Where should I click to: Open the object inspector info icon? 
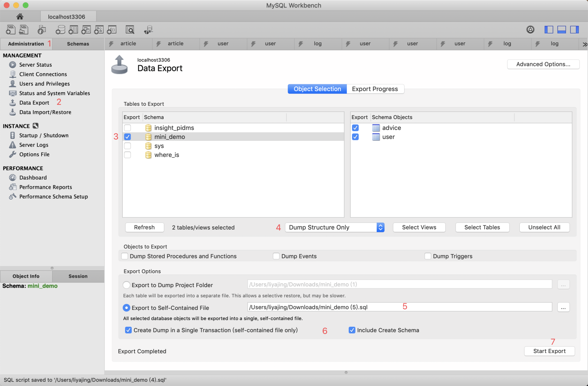42,29
